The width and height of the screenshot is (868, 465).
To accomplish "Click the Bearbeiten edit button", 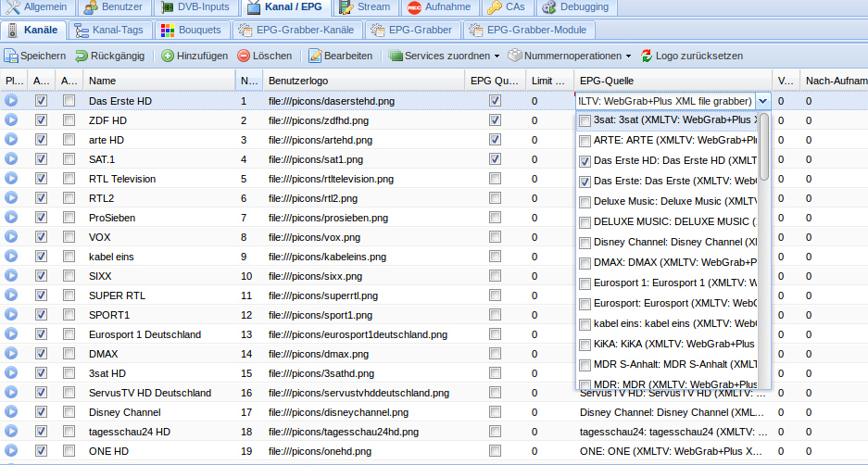I will click(341, 56).
